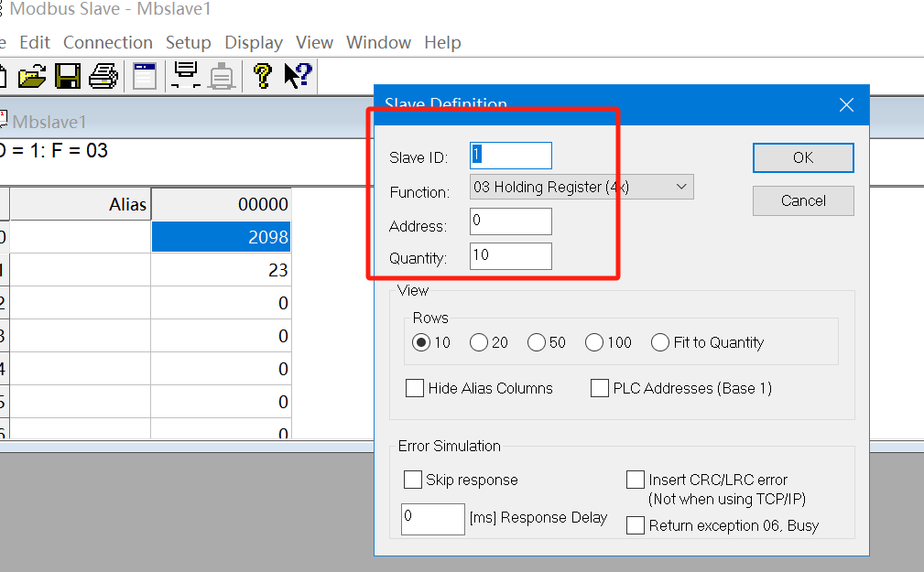Open the Connection menu
This screenshot has width=924, height=572.
[x=107, y=43]
